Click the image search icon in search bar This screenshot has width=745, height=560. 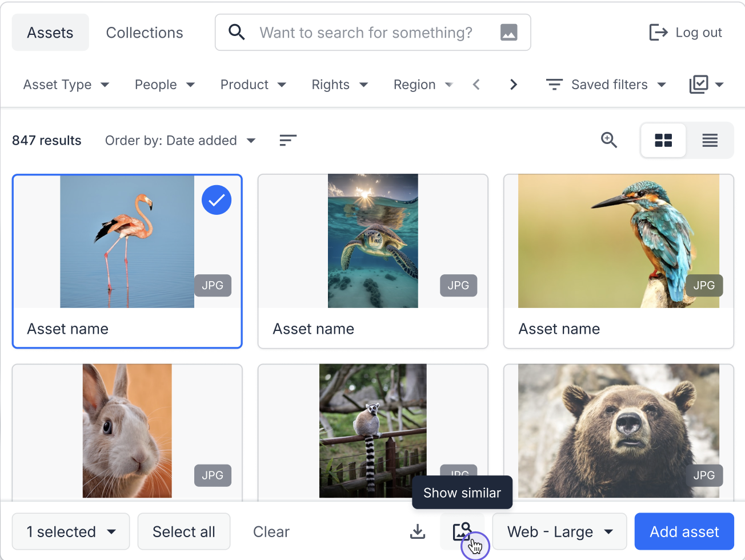pyautogui.click(x=508, y=33)
